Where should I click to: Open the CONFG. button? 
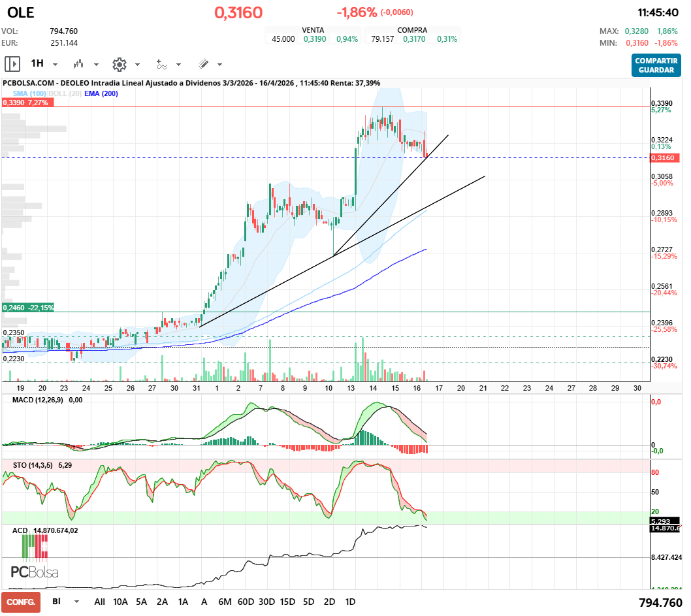pyautogui.click(x=20, y=602)
